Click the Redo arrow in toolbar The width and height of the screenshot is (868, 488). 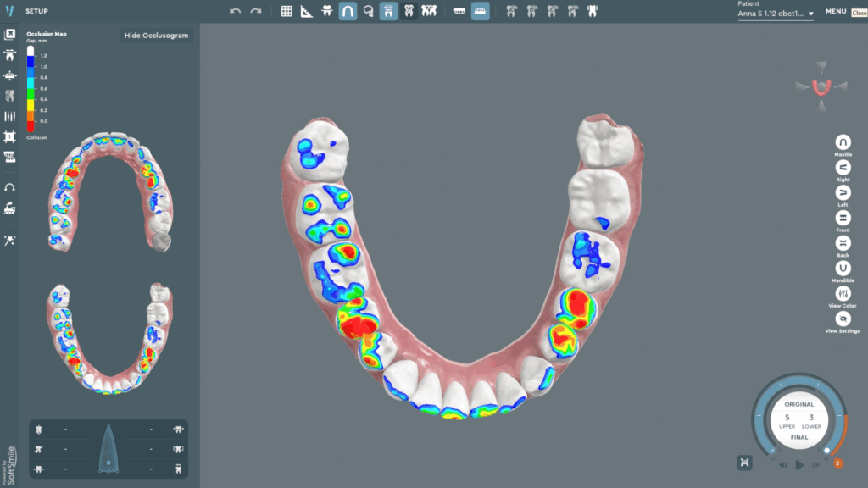(x=255, y=11)
